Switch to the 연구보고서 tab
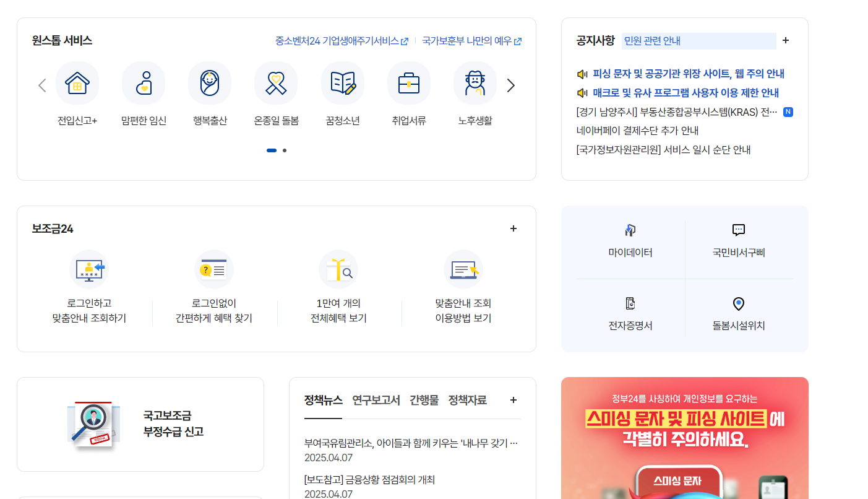This screenshot has height=499, width=868. pos(376,400)
